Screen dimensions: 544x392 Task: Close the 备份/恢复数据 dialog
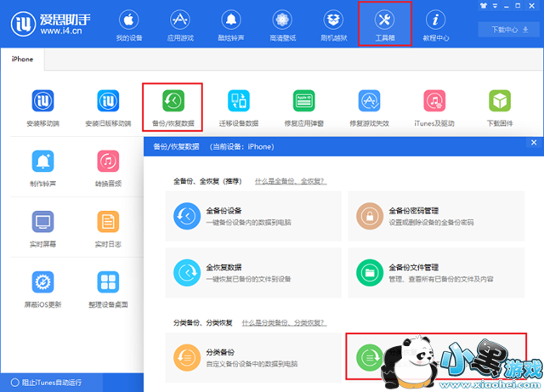534,142
